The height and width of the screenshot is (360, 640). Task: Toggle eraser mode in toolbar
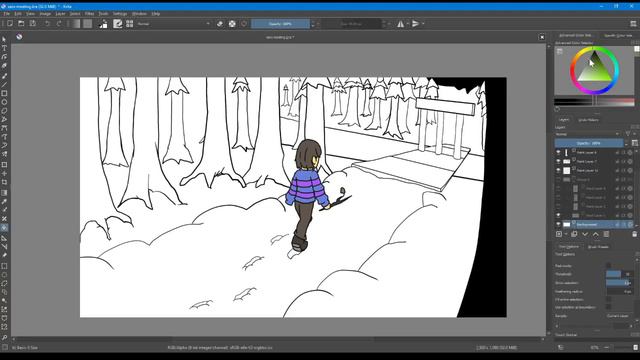pos(220,24)
